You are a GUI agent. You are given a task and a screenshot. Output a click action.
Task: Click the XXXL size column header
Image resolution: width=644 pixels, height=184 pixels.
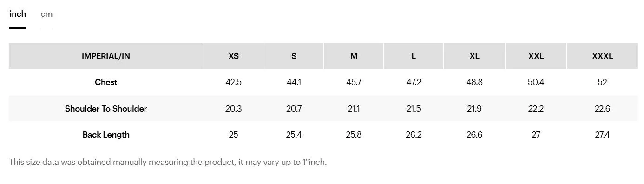pyautogui.click(x=603, y=56)
